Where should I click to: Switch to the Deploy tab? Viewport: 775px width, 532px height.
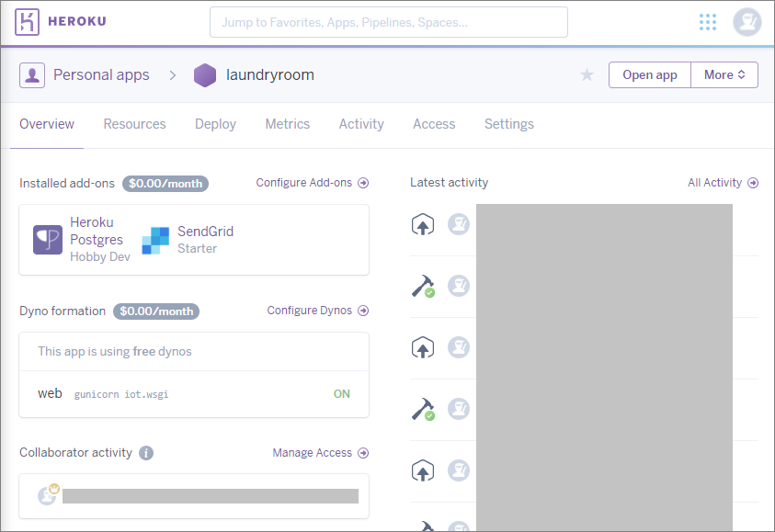(x=215, y=124)
